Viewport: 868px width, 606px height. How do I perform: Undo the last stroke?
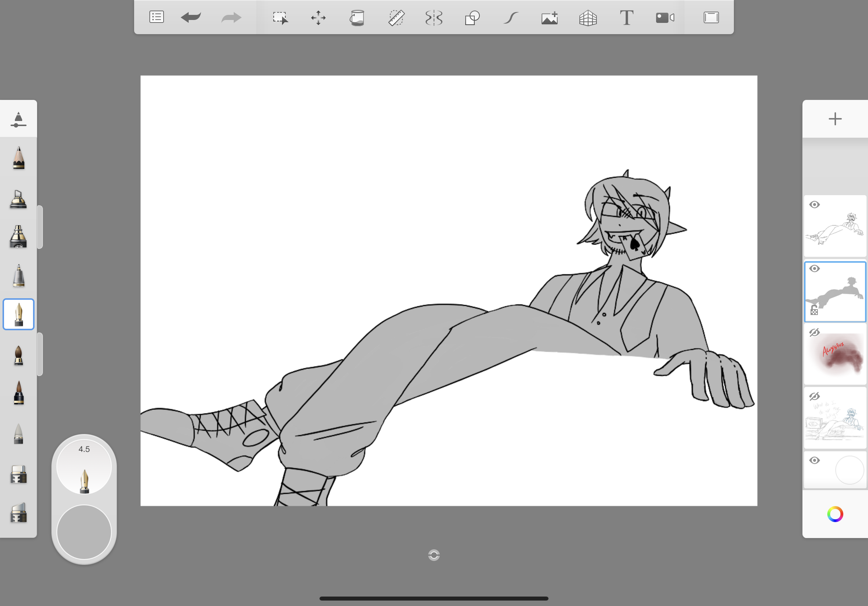coord(191,18)
